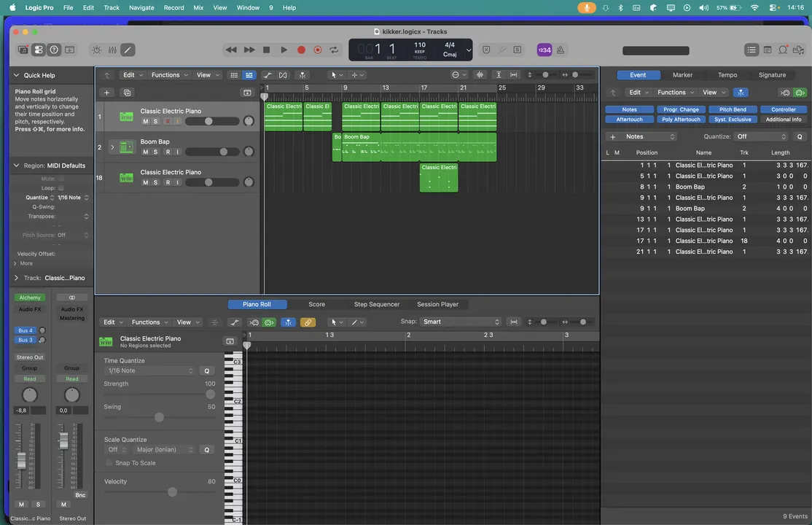Click the Duplicate Track button

(127, 93)
